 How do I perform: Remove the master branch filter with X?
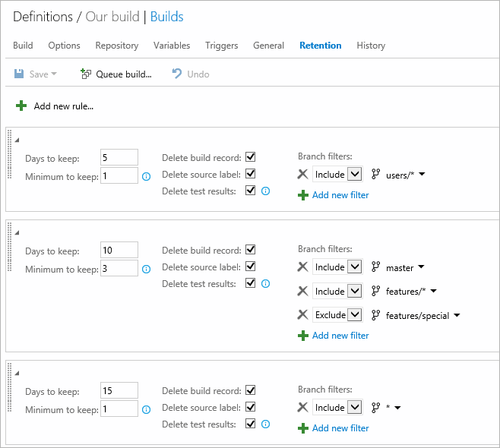[302, 267]
